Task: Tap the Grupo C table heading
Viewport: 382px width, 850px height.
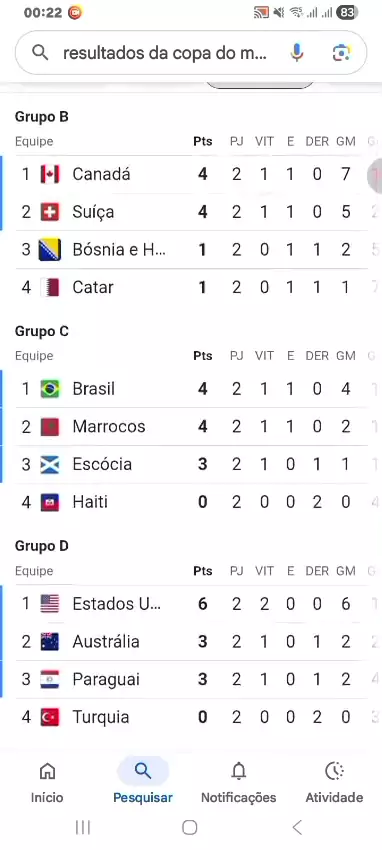Action: 42,331
